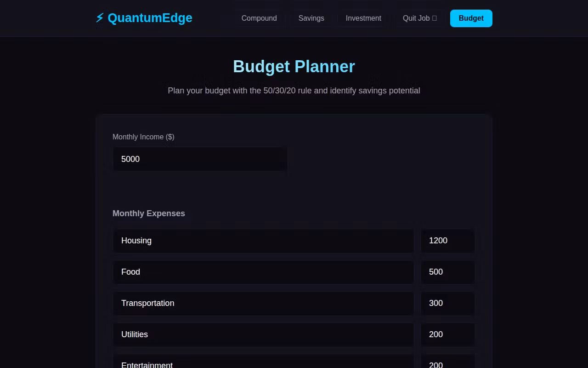Click the Entertainment amount field
The height and width of the screenshot is (368, 588).
pos(447,362)
